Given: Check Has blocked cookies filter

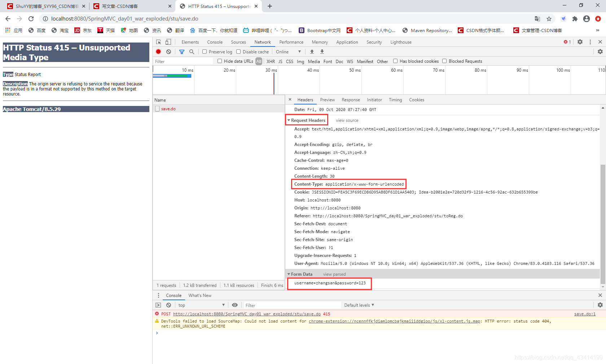Looking at the screenshot, I should tap(395, 61).
